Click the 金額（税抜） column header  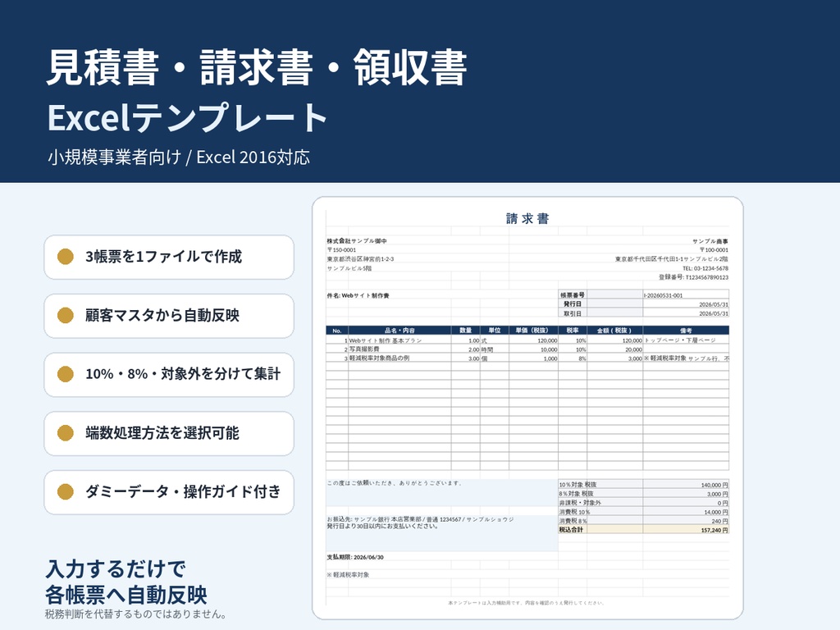615,331
